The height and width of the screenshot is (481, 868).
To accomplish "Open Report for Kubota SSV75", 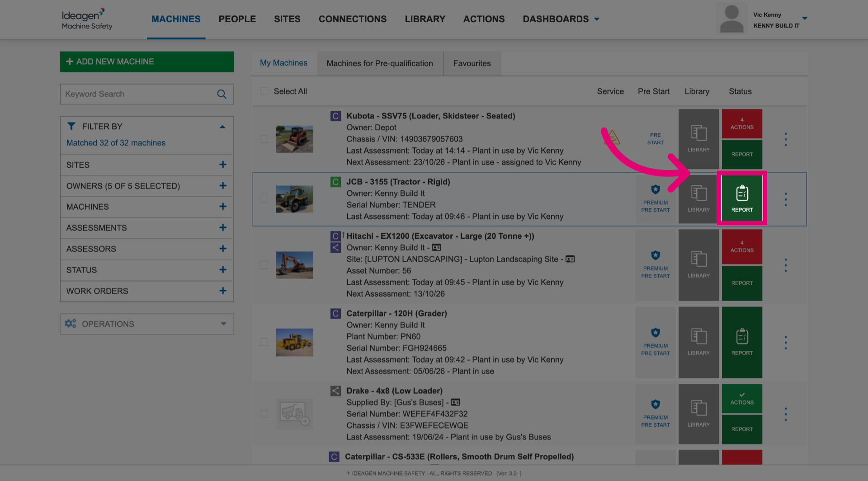I will (x=742, y=155).
